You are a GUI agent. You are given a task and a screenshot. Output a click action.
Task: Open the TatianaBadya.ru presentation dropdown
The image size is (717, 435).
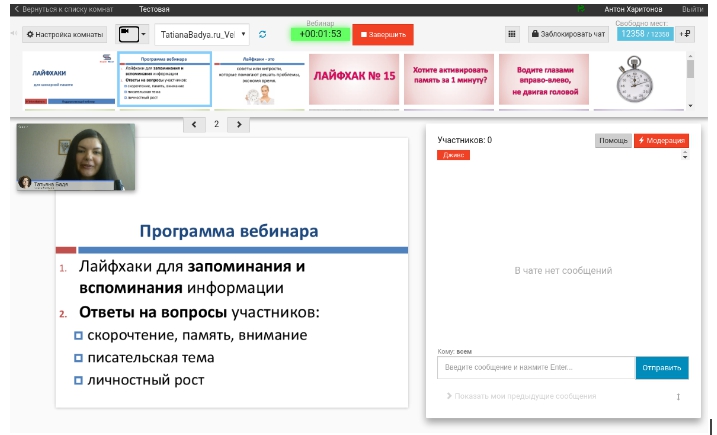(x=203, y=34)
